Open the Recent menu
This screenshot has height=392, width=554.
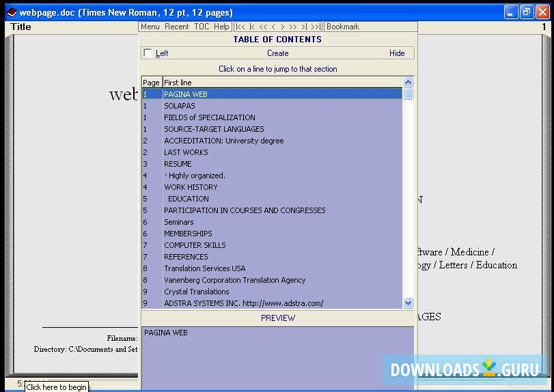(x=177, y=27)
